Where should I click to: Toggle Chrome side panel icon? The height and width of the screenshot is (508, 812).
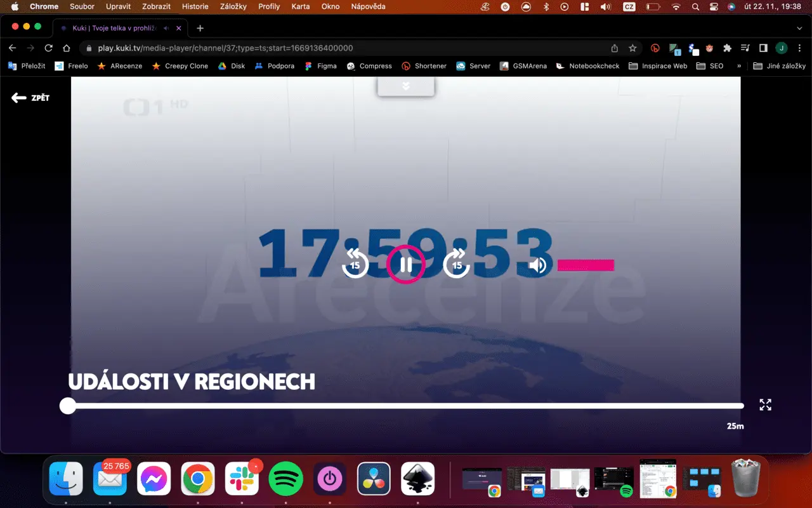[764, 48]
